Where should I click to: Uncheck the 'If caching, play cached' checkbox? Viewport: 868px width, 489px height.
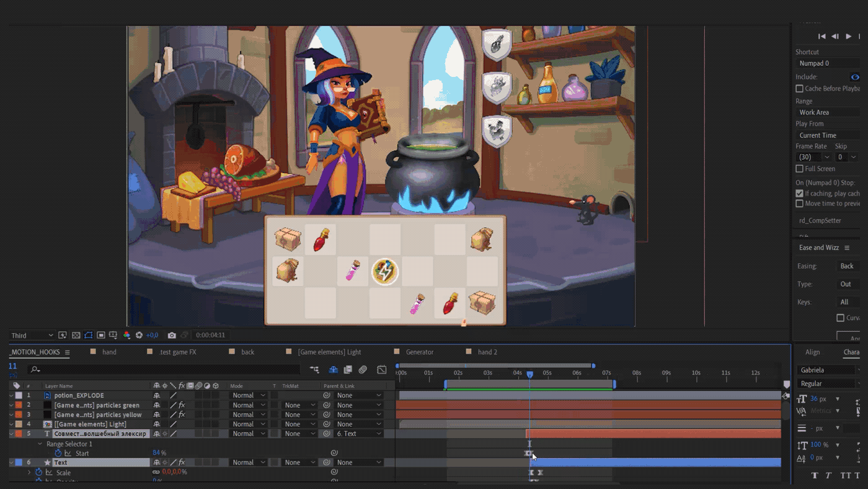pyautogui.click(x=800, y=194)
